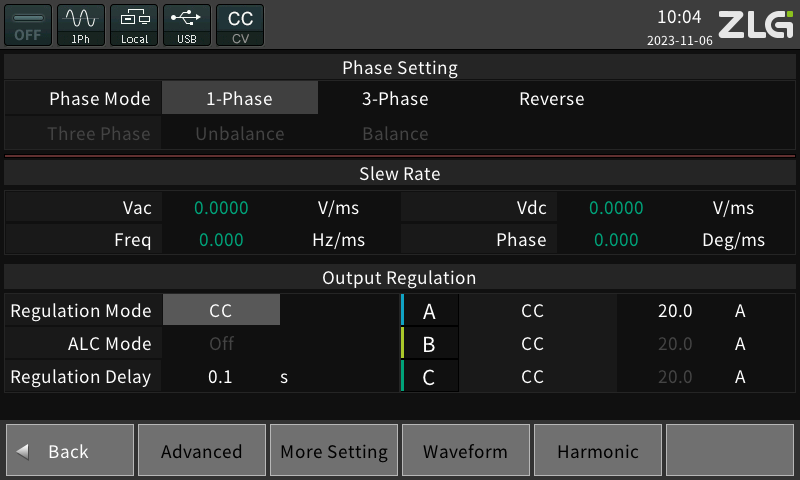Open the ALC Mode Off selector
This screenshot has height=480, width=800.
[221, 344]
